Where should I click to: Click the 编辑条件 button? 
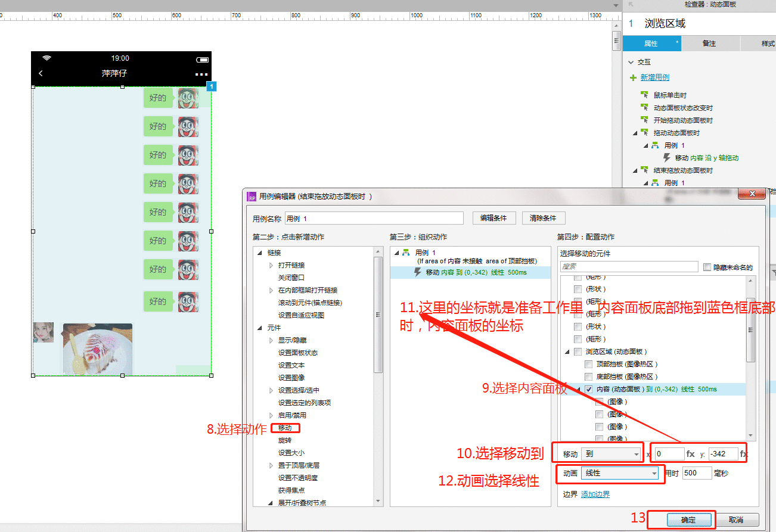point(493,218)
